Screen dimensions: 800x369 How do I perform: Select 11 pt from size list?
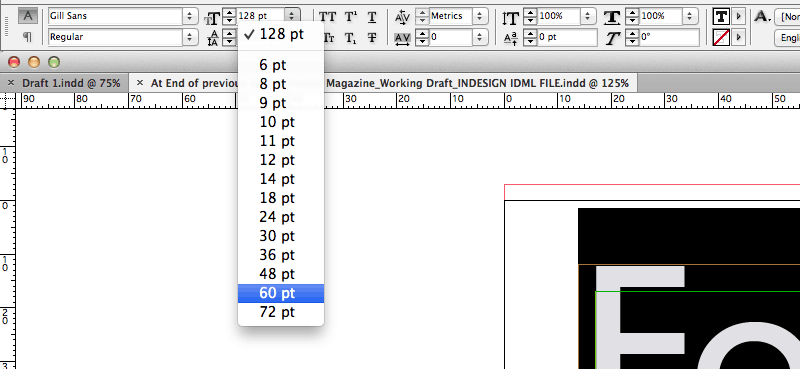pos(281,141)
